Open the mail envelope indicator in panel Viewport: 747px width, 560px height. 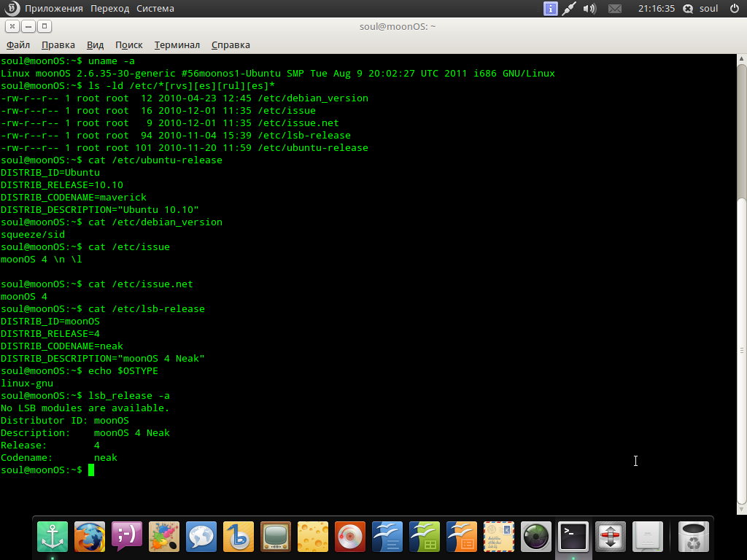pos(614,9)
